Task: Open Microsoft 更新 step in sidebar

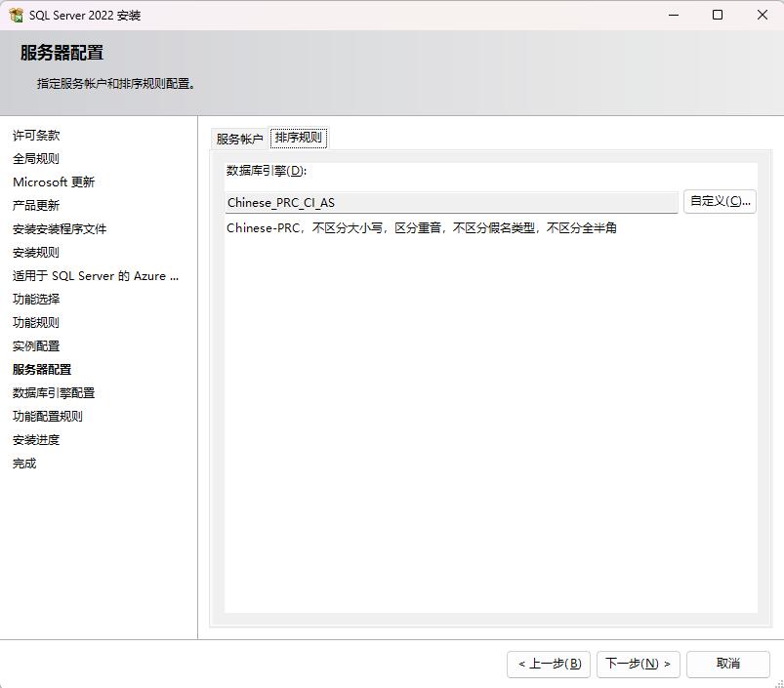Action: [x=54, y=182]
